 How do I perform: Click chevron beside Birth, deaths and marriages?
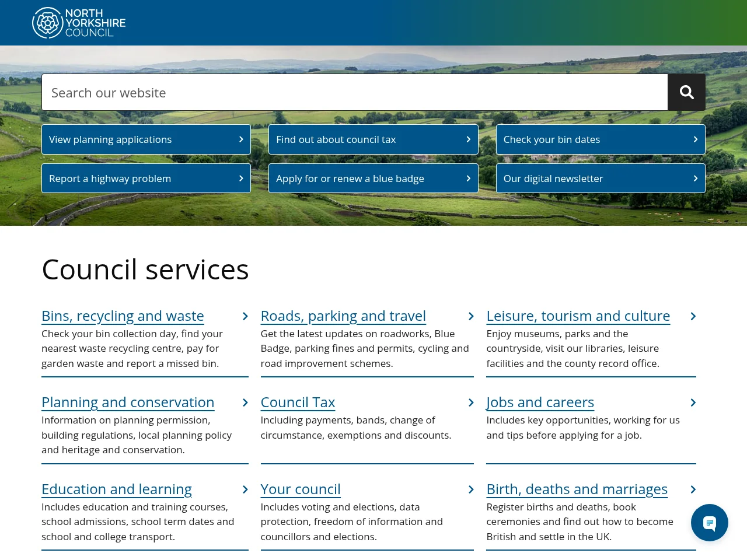[693, 489]
